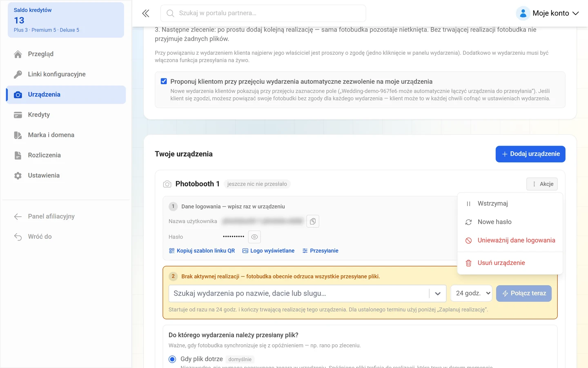Viewport: 588px width, 368px height.
Task: Click the Marka i domena icon
Action: coord(18,135)
